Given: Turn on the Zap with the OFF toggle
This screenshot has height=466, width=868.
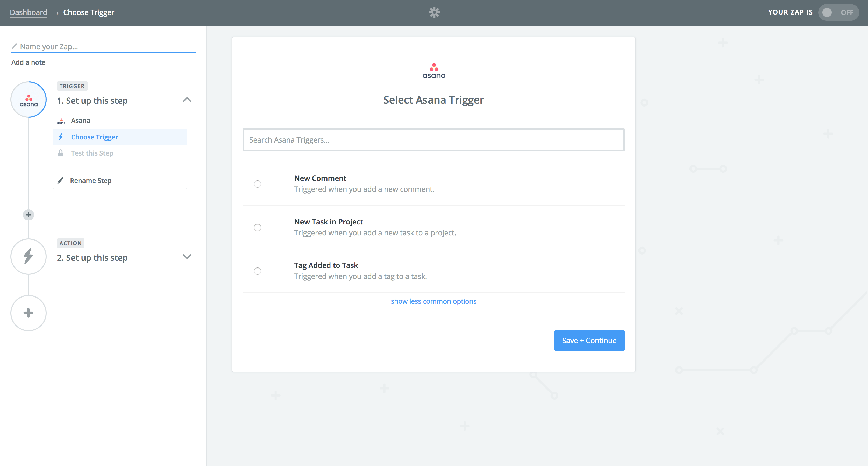Looking at the screenshot, I should 838,12.
